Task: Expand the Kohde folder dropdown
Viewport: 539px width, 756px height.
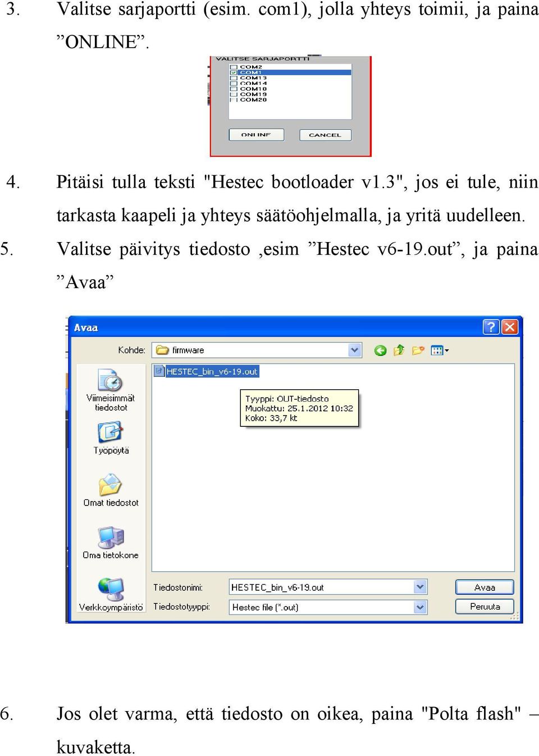Action: point(354,350)
